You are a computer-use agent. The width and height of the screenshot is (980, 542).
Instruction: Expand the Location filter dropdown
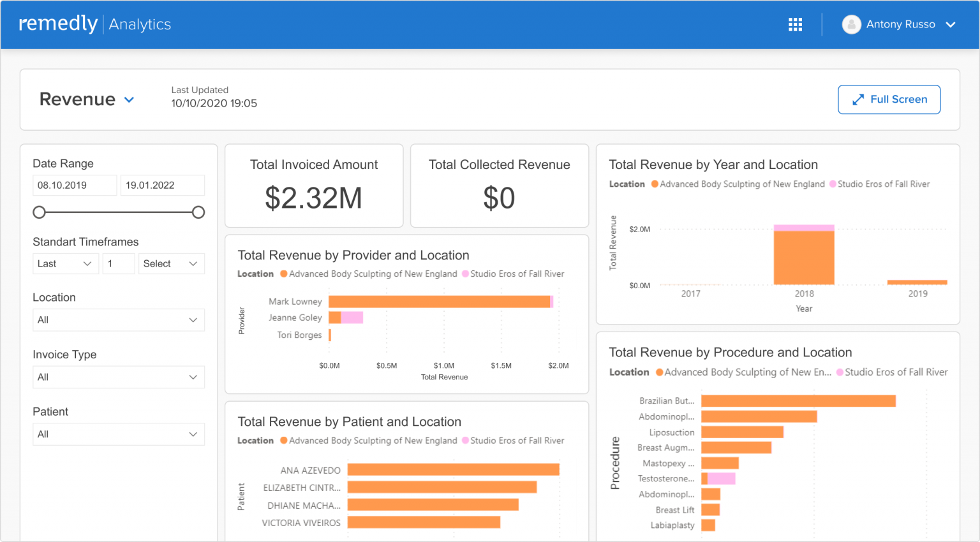tap(119, 320)
